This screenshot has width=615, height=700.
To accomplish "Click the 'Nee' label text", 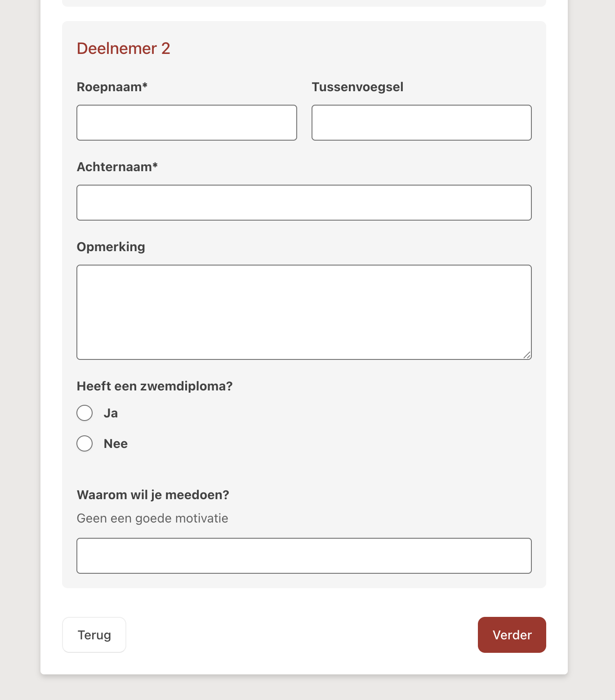I will [116, 444].
